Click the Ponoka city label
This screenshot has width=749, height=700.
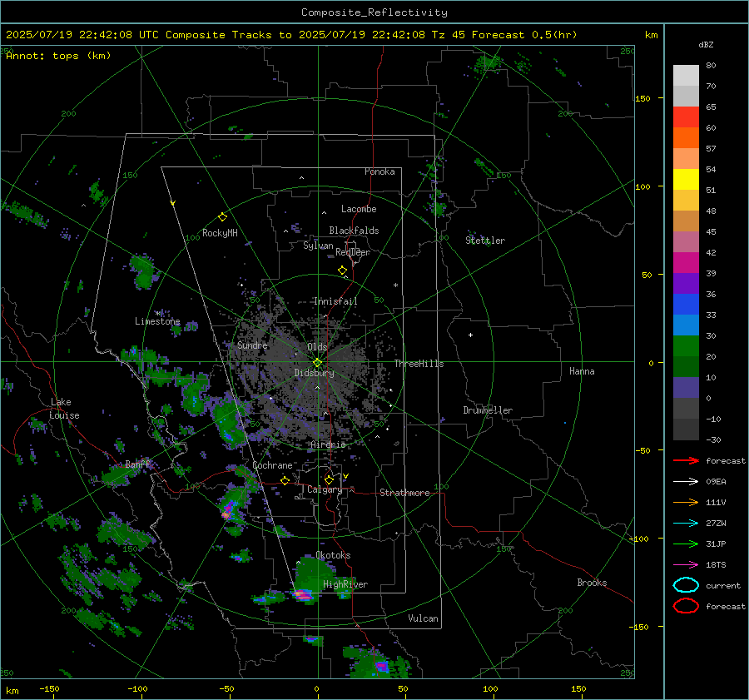pyautogui.click(x=379, y=171)
